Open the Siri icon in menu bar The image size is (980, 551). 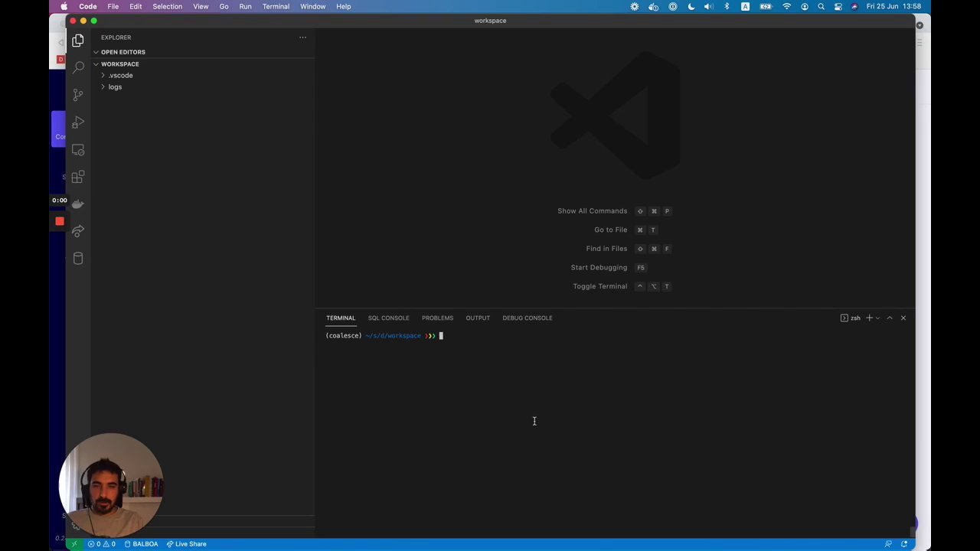(x=854, y=7)
